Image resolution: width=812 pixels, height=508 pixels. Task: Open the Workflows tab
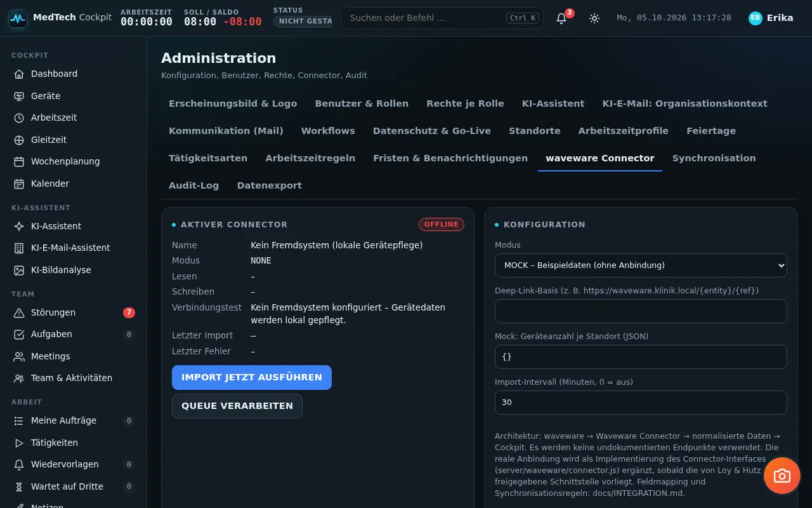tap(328, 131)
